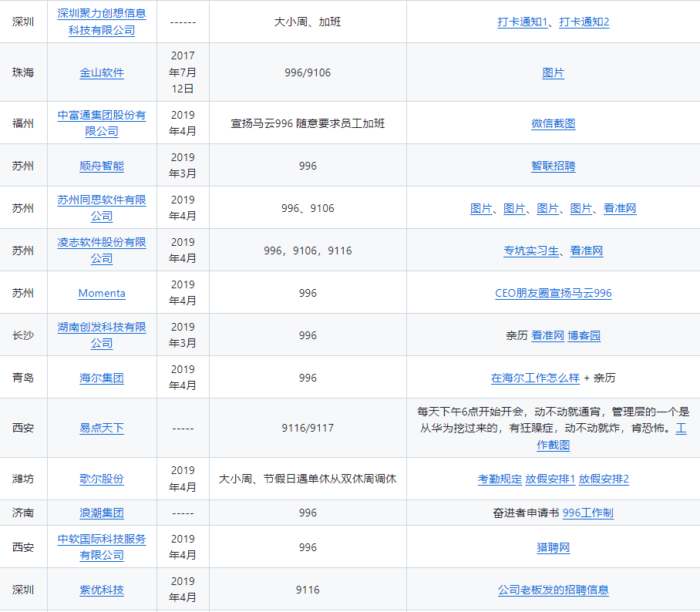Click the 放假安排1 link
The height and width of the screenshot is (612, 700).
[x=550, y=479]
